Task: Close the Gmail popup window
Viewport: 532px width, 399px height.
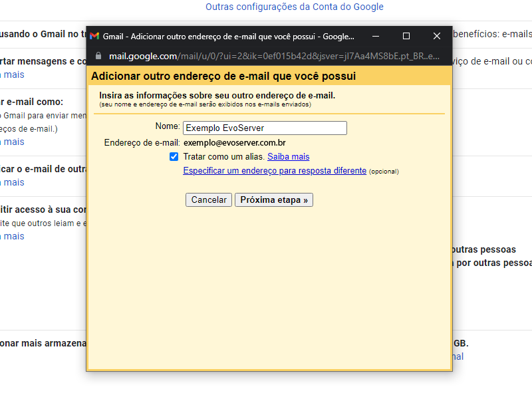Action: click(x=437, y=36)
